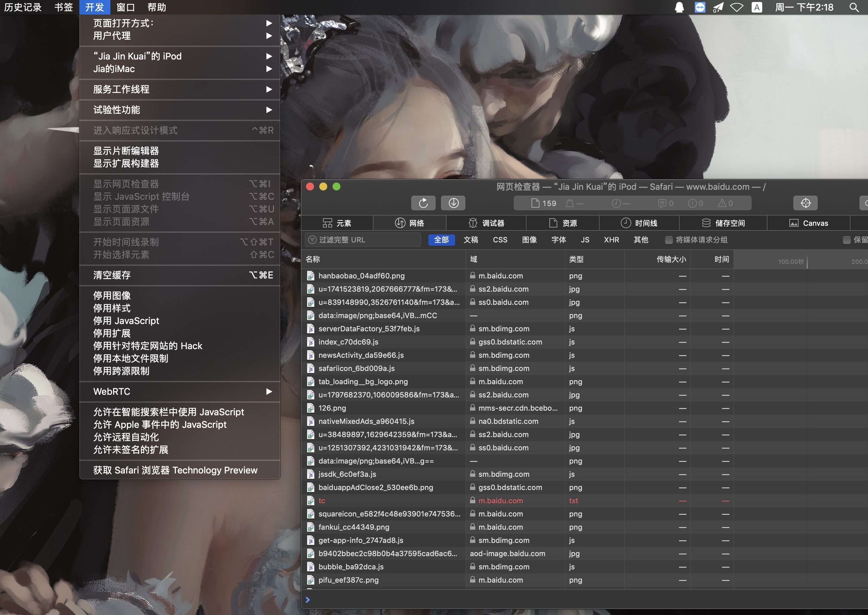Filter requests by XHR
The image size is (868, 615).
coord(612,240)
